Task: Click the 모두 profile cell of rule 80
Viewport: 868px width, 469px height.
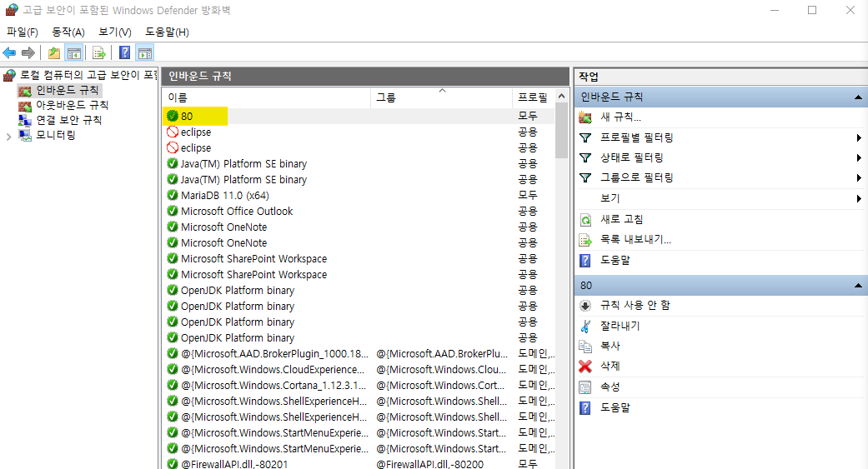Action: (528, 116)
